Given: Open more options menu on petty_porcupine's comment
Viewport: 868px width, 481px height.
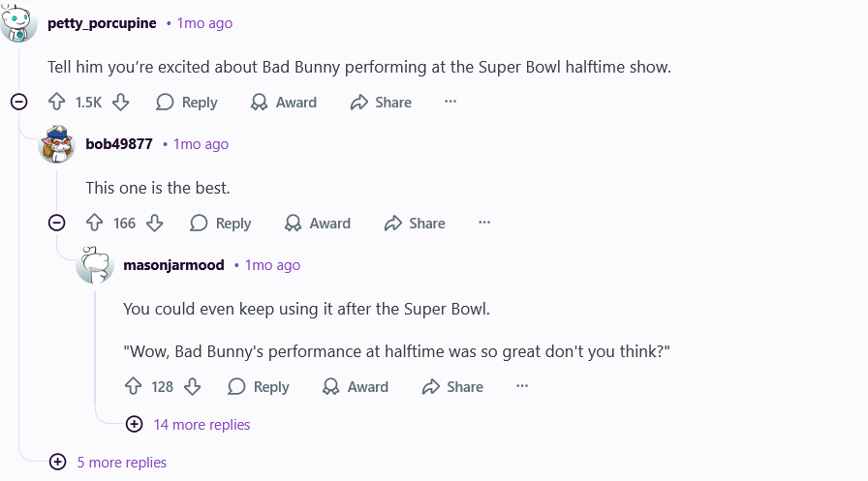Looking at the screenshot, I should [450, 101].
